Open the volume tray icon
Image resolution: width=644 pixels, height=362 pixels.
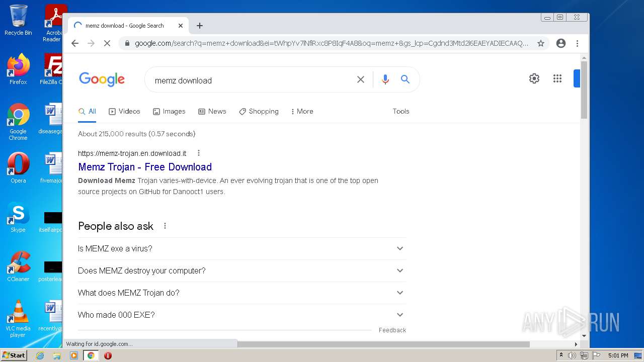click(572, 355)
